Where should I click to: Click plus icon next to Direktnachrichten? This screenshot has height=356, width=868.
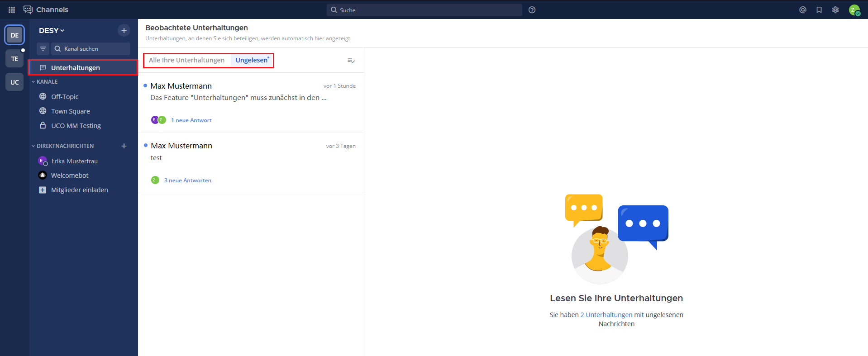[x=124, y=146]
